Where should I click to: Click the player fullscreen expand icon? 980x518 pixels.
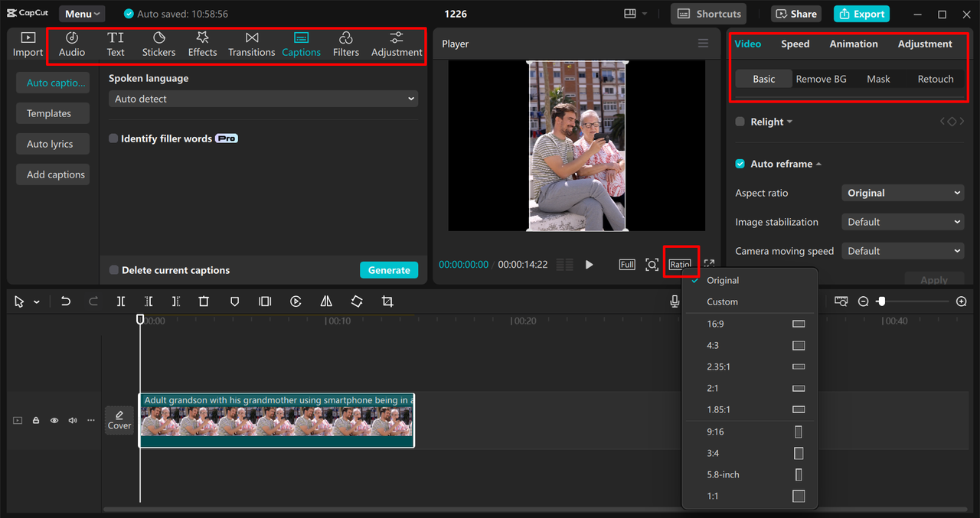click(x=709, y=264)
